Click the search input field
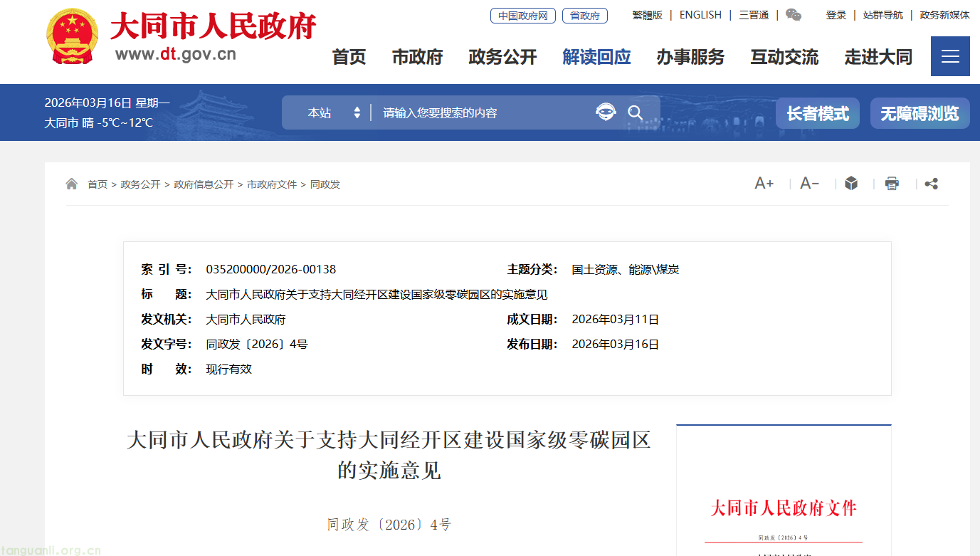 pyautogui.click(x=484, y=112)
